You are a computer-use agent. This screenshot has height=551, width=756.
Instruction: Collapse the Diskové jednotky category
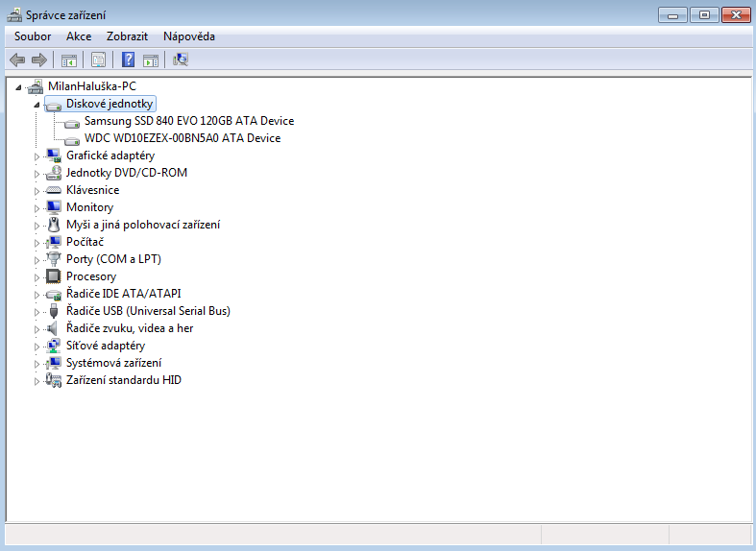[x=37, y=105]
